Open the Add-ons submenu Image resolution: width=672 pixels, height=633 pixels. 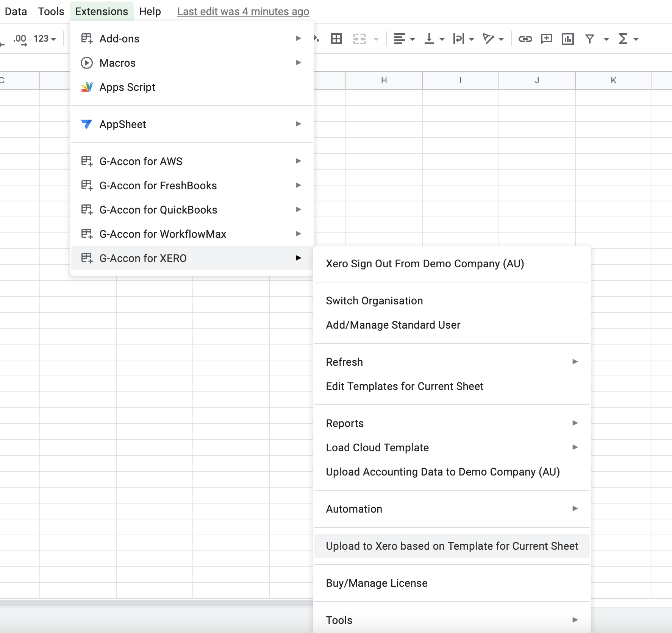point(192,39)
